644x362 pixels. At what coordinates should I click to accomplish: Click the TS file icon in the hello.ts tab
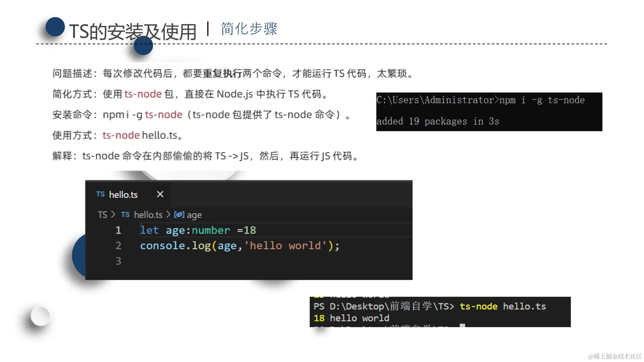coord(100,194)
